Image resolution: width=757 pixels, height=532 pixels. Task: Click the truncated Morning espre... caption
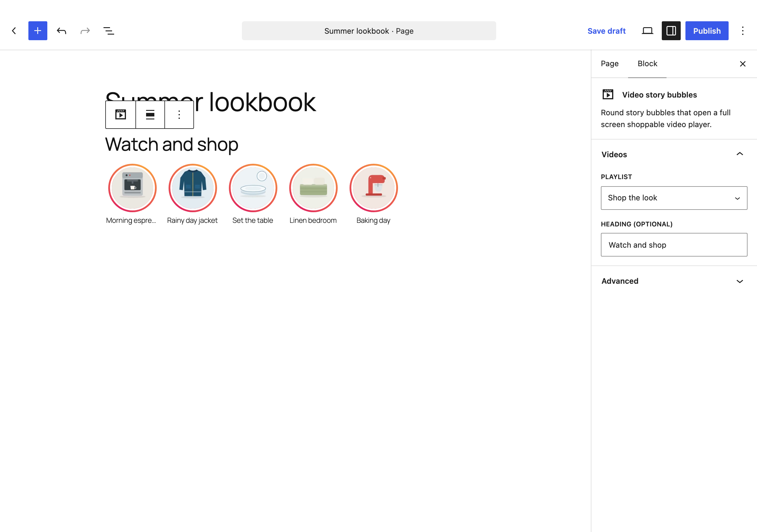coord(131,220)
